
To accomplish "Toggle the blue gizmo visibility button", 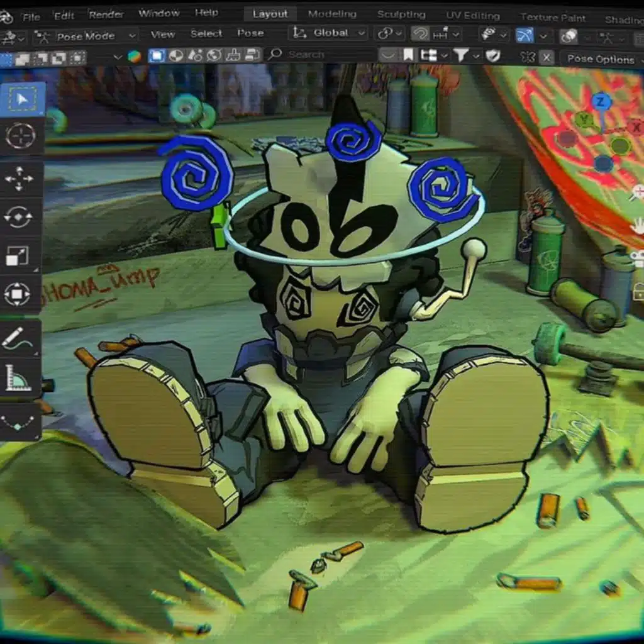I will coord(523,35).
